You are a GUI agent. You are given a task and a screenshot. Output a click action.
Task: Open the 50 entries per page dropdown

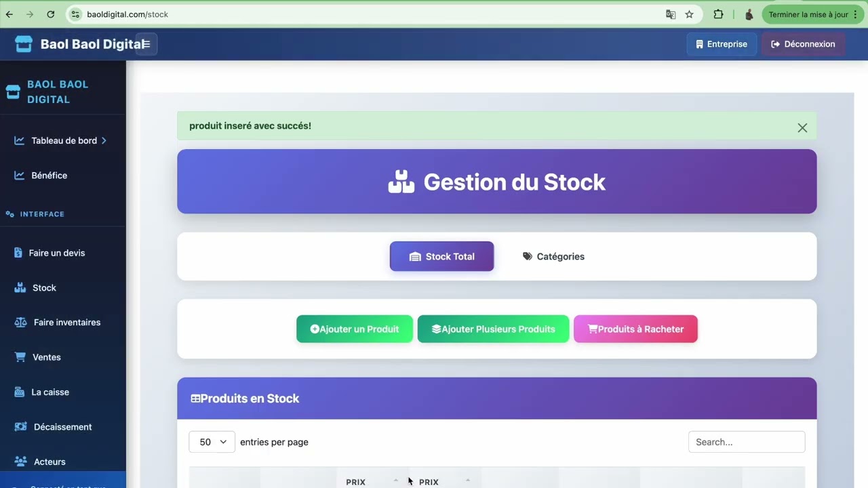point(212,442)
